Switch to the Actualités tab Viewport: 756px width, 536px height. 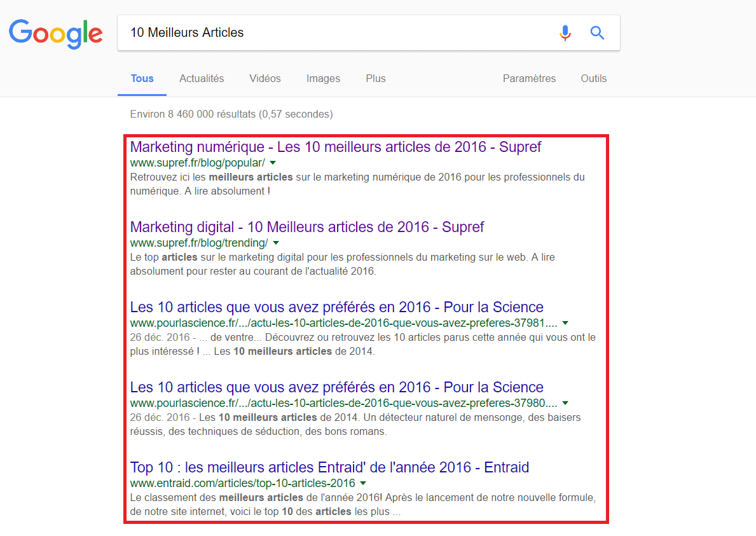click(x=202, y=79)
